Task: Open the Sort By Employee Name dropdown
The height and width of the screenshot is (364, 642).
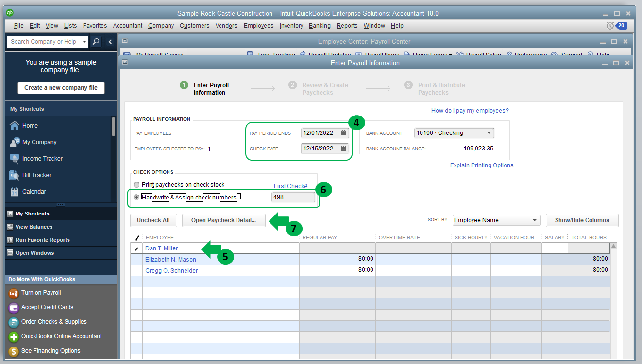Action: (x=535, y=220)
